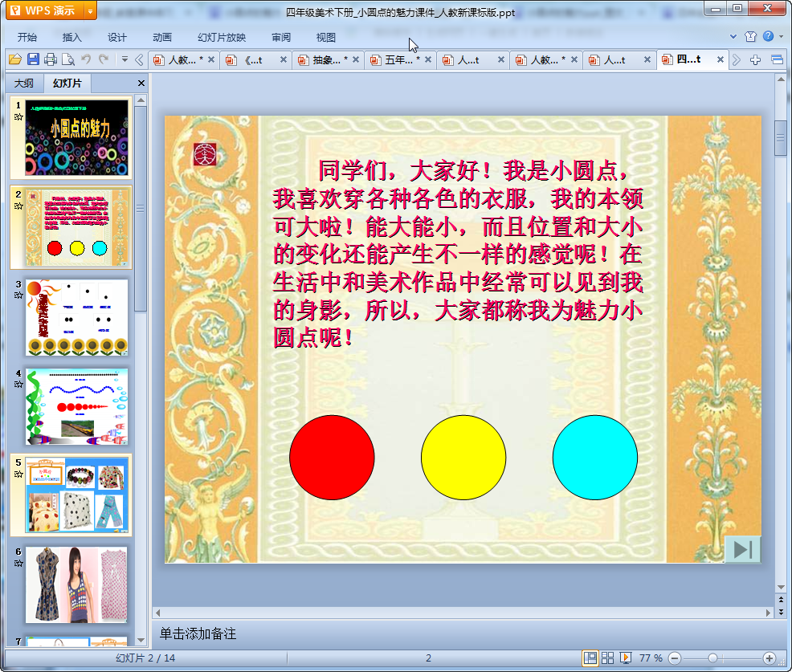This screenshot has width=792, height=672.
Task: Undo the last action
Action: (87, 59)
